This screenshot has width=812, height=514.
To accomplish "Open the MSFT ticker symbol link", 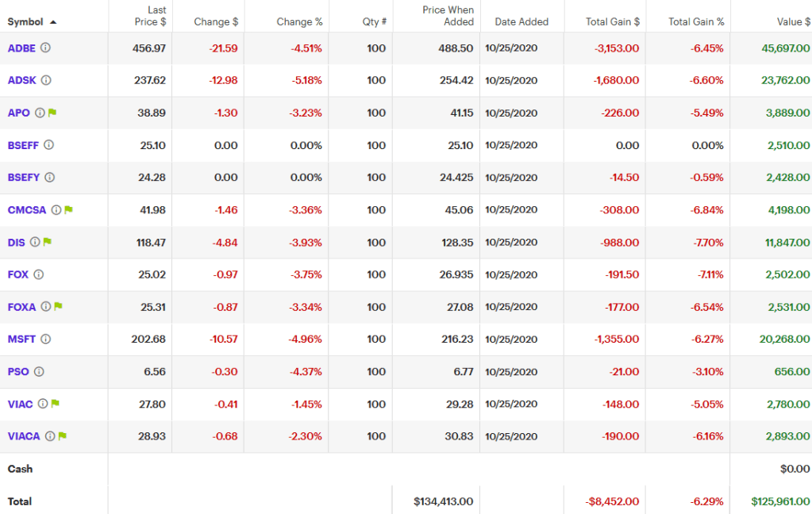I will (21, 339).
